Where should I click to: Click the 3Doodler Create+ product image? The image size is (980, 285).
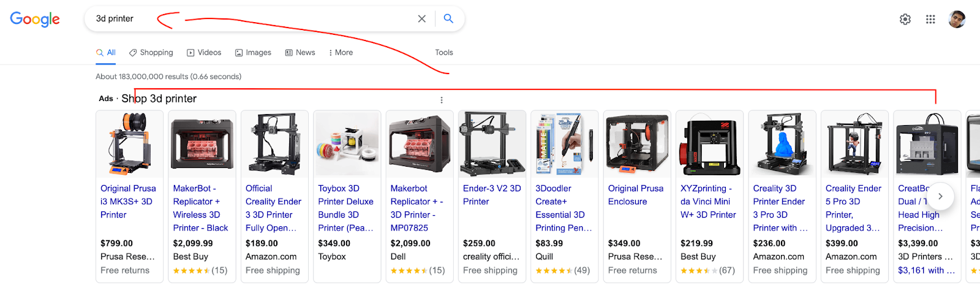[565, 144]
